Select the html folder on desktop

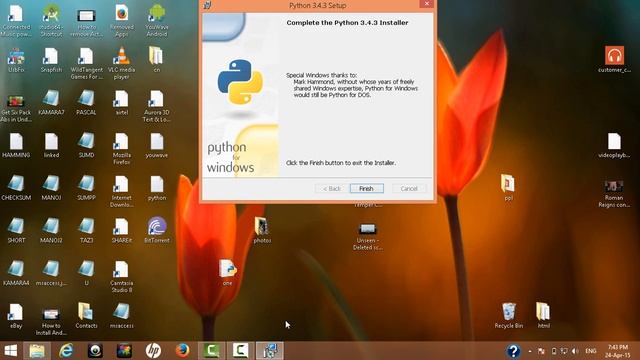tap(543, 316)
